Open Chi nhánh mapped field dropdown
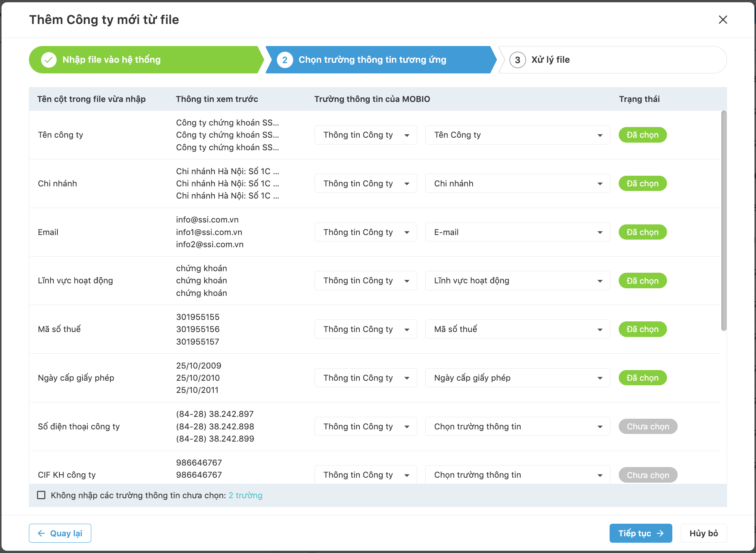Image resolution: width=756 pixels, height=553 pixels. point(517,183)
